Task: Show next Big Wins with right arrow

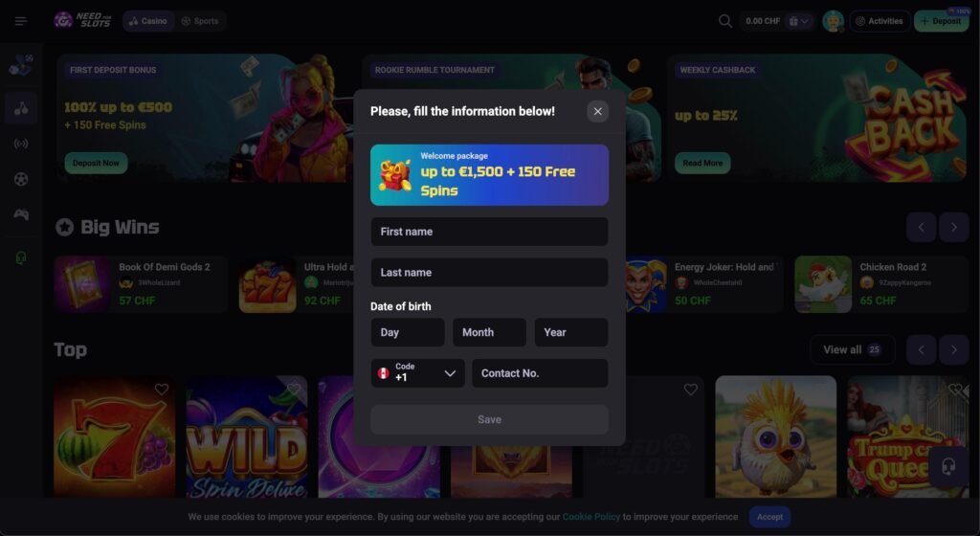Action: 954,228
